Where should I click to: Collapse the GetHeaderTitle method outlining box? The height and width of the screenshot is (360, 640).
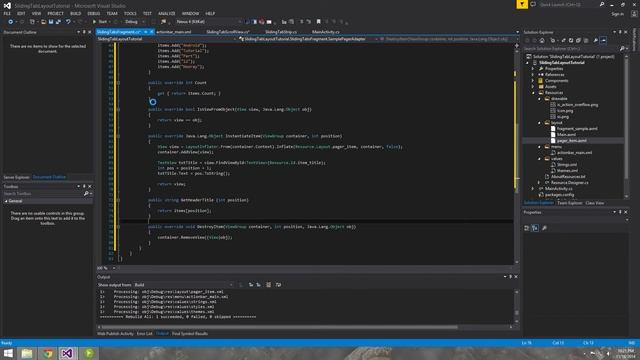tap(118, 200)
